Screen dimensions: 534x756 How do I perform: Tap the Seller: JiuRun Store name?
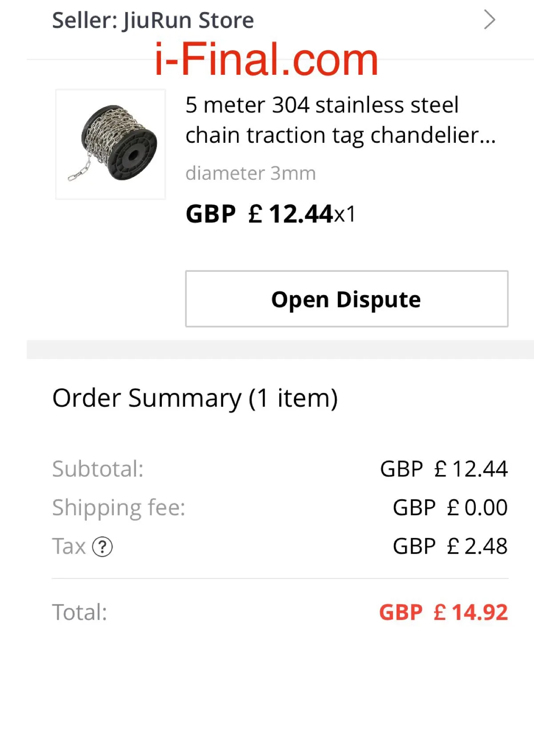(x=153, y=20)
